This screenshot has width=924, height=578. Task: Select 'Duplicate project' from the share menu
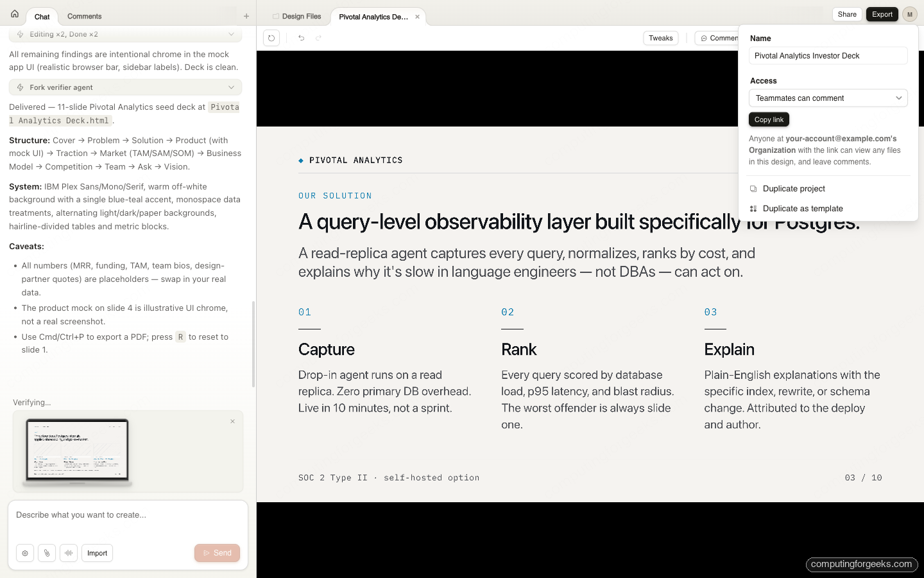click(794, 189)
